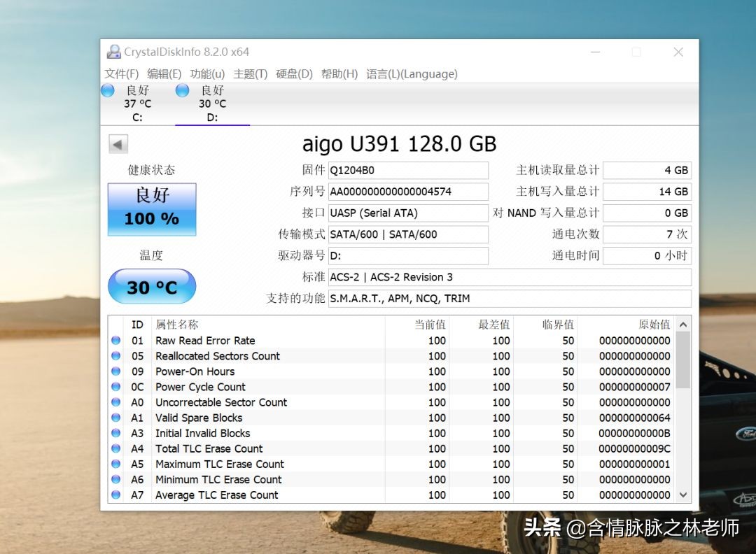The image size is (756, 554).
Task: Click the blue dot beside Raw Read Error Rate
Action: click(114, 341)
